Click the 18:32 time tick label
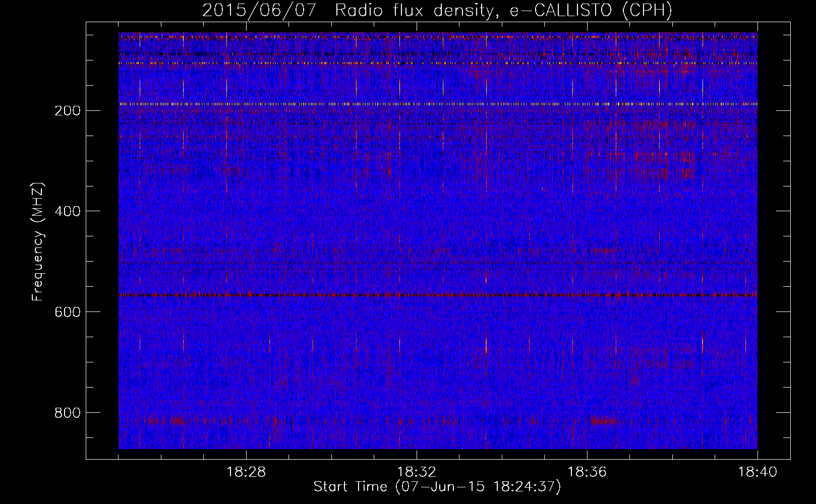Screen dimensions: 816x504 [x=417, y=472]
